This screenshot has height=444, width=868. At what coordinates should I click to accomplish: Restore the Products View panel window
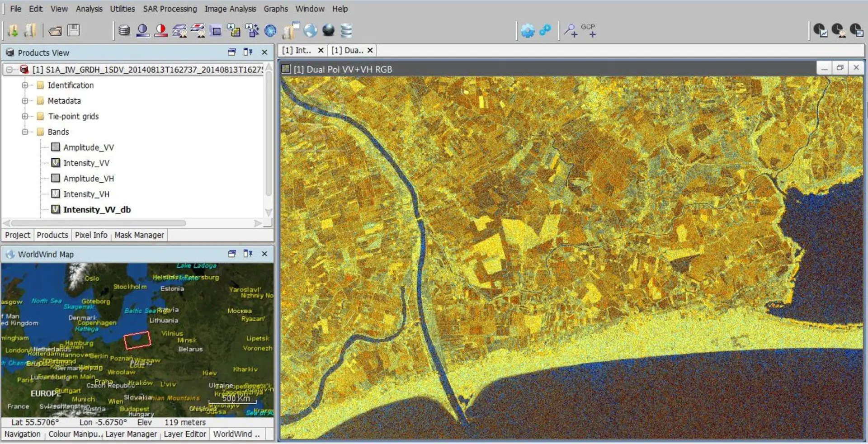[232, 52]
